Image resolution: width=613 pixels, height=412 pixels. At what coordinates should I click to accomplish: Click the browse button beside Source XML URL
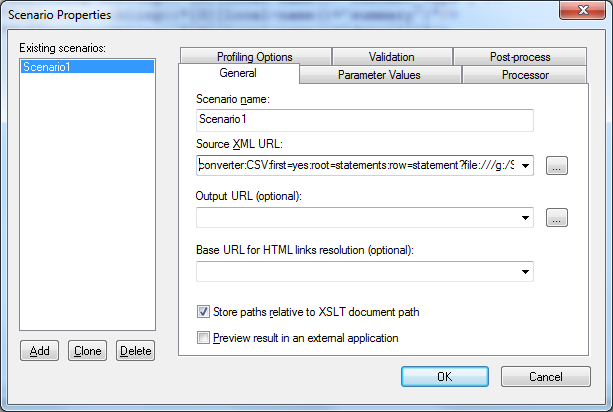tap(558, 166)
